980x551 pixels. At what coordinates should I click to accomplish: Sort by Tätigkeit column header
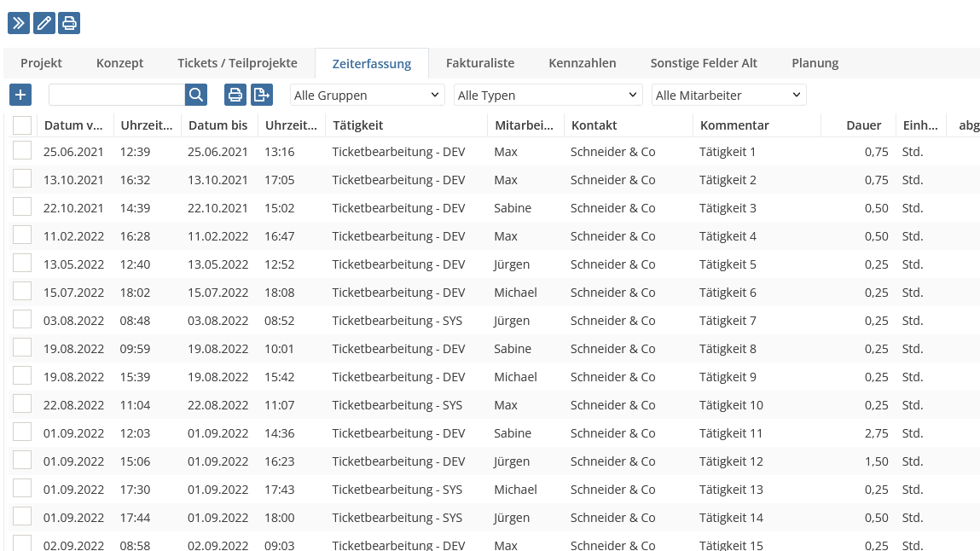tap(357, 125)
